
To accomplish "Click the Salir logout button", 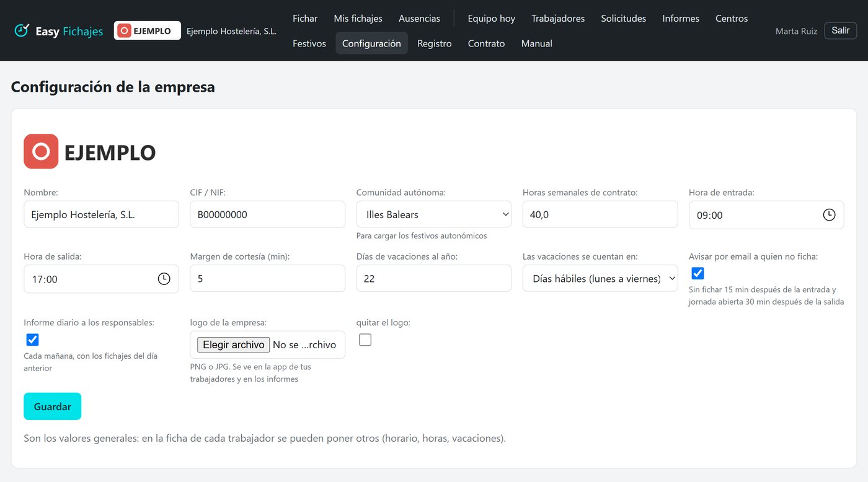I will (841, 30).
